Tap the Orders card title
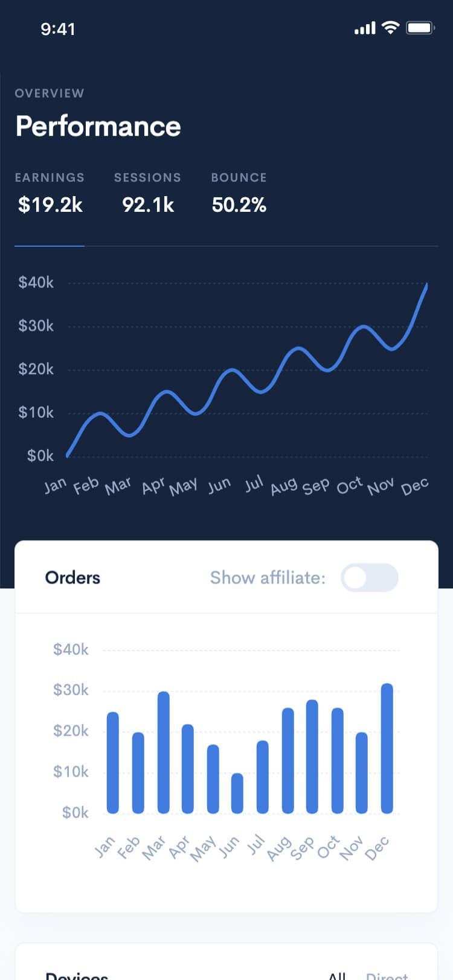Screen dimensions: 453x980 click(x=72, y=577)
